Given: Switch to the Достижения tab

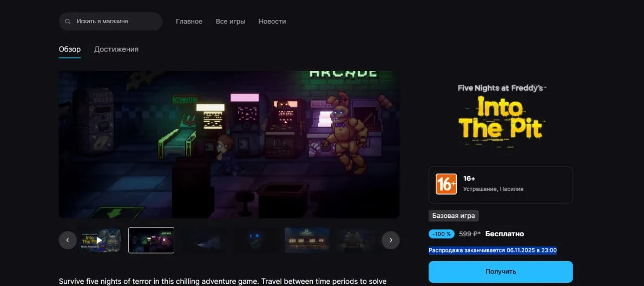Looking at the screenshot, I should click(116, 49).
